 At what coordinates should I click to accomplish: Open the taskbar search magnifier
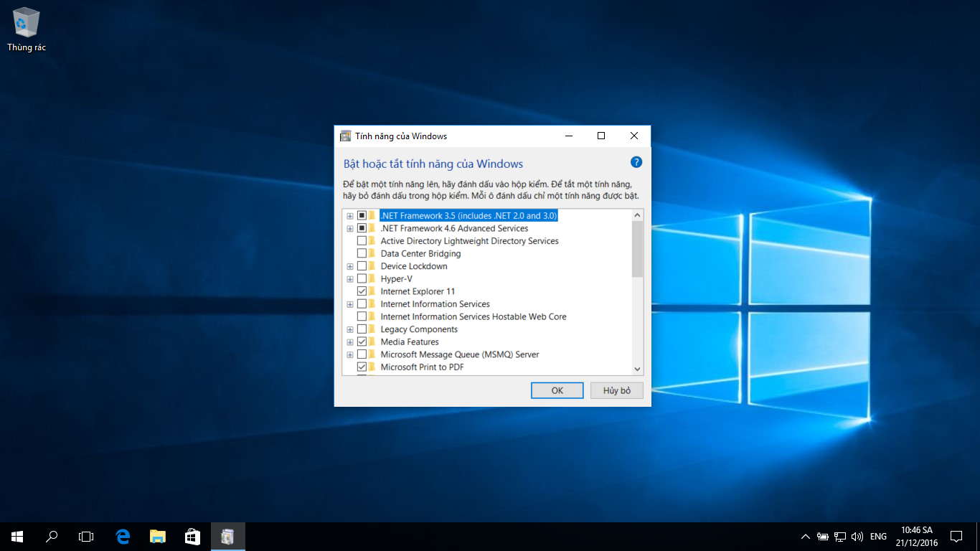point(52,536)
